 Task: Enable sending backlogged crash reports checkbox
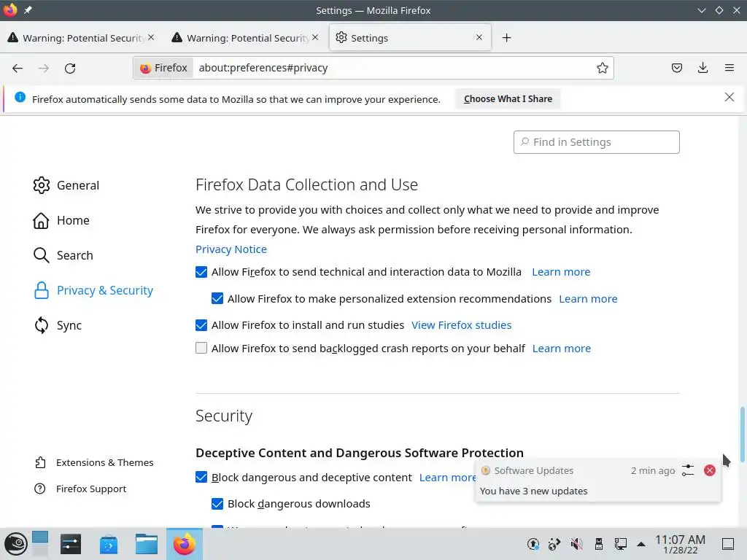[201, 349]
